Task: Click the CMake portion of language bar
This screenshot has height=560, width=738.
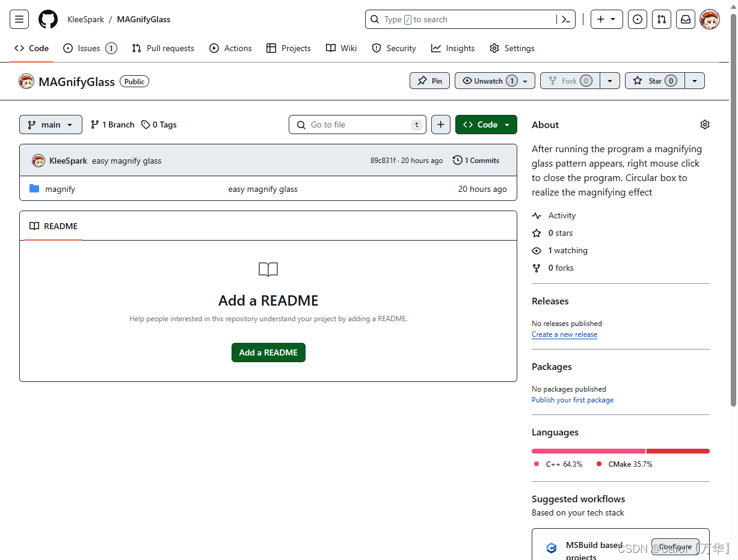Action: coord(678,451)
